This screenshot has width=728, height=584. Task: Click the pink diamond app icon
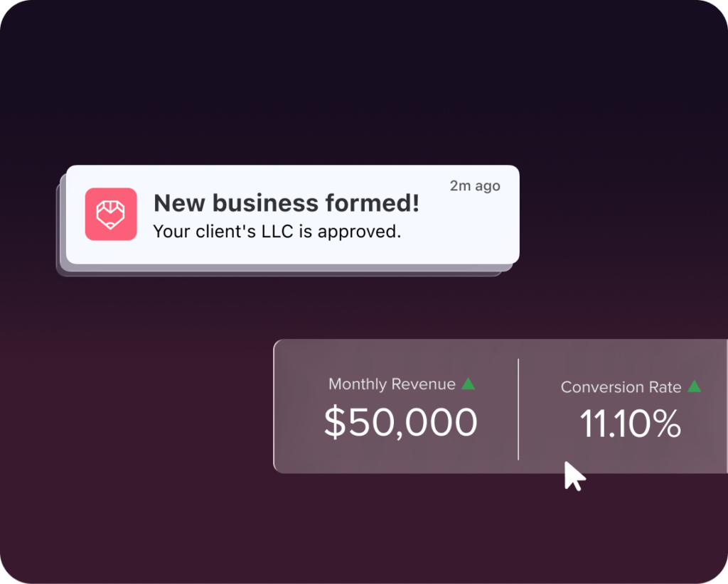[111, 214]
